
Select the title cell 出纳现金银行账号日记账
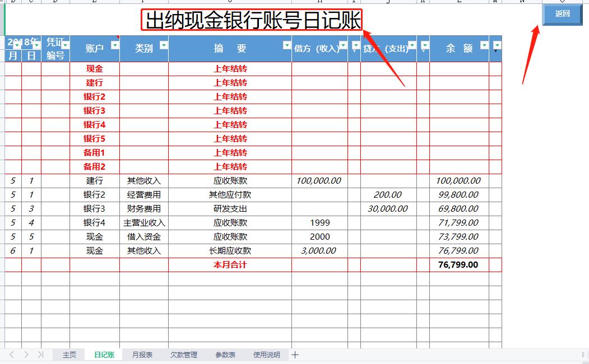[252, 18]
